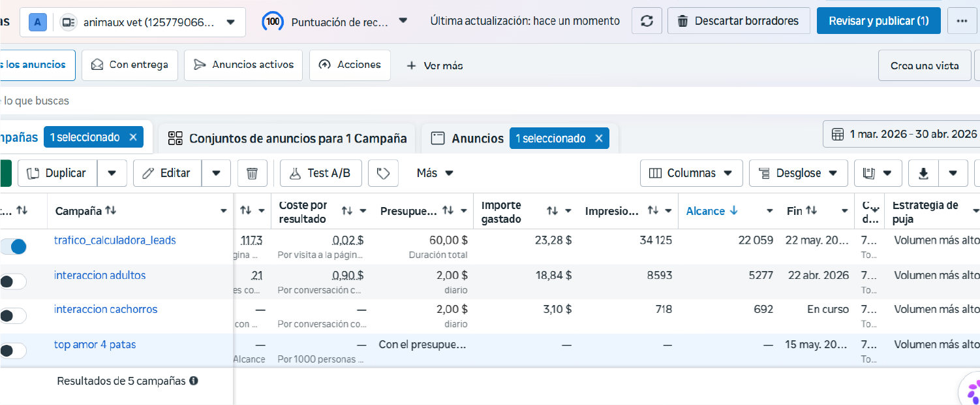Enable the interaccion cachorros campaign toggle

[13, 316]
